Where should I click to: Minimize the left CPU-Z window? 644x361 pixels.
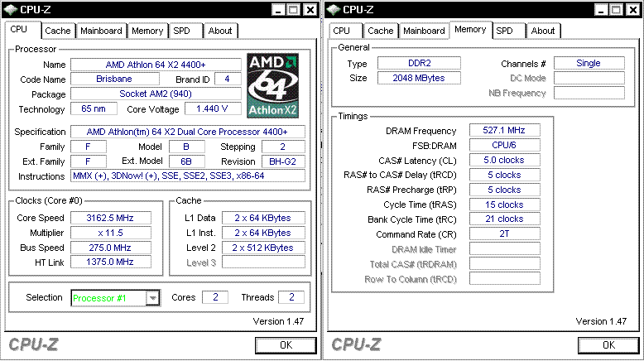pos(278,10)
